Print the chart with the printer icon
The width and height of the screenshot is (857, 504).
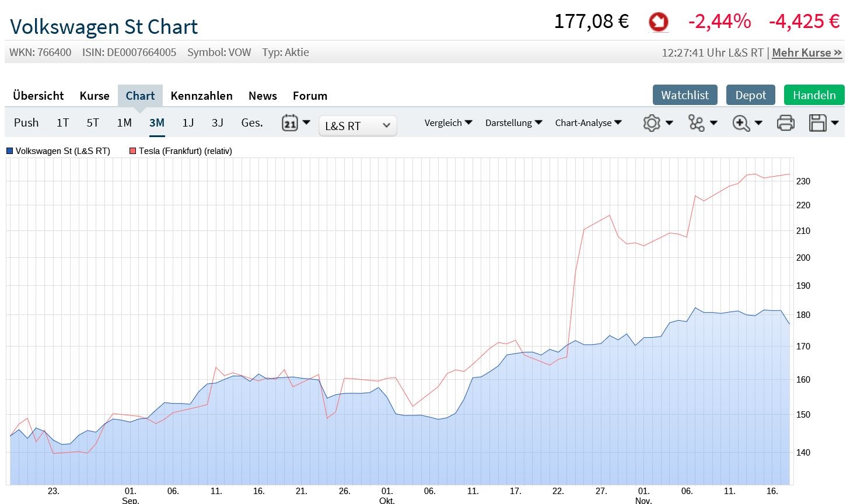[786, 123]
